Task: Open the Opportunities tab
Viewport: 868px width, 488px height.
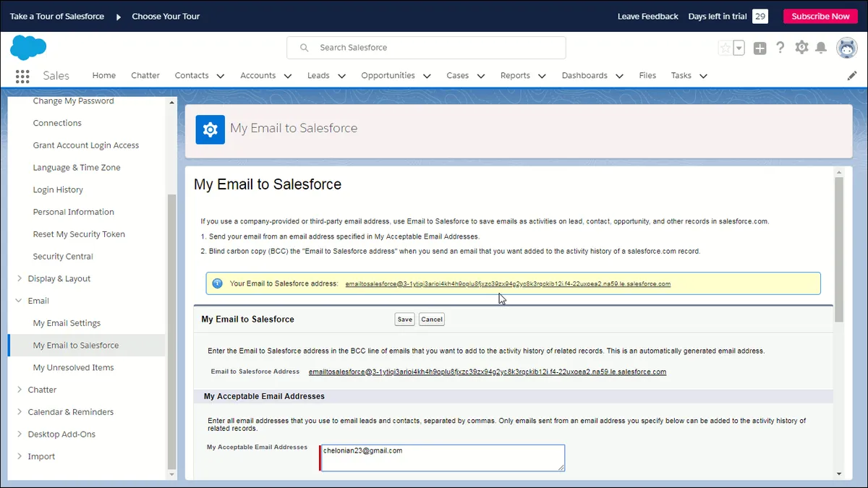Action: tap(388, 75)
